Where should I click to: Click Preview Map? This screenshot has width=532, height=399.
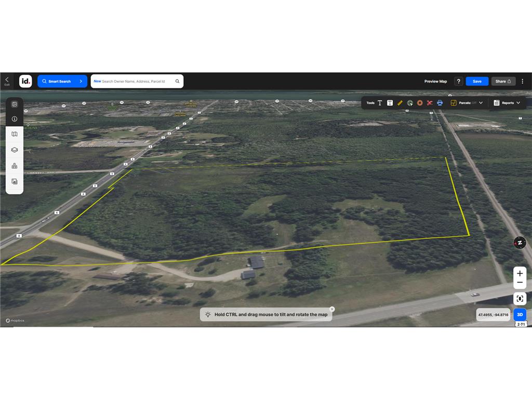click(435, 82)
